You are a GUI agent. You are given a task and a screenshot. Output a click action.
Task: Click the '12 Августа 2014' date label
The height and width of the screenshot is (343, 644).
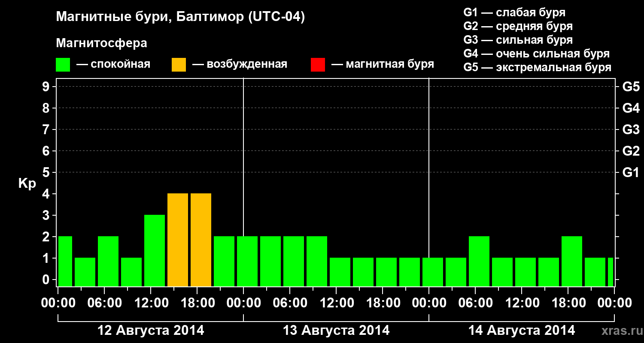[151, 331]
